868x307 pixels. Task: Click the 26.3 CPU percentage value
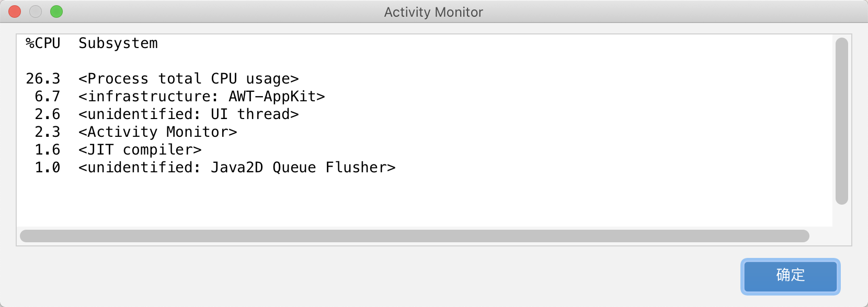[43, 79]
